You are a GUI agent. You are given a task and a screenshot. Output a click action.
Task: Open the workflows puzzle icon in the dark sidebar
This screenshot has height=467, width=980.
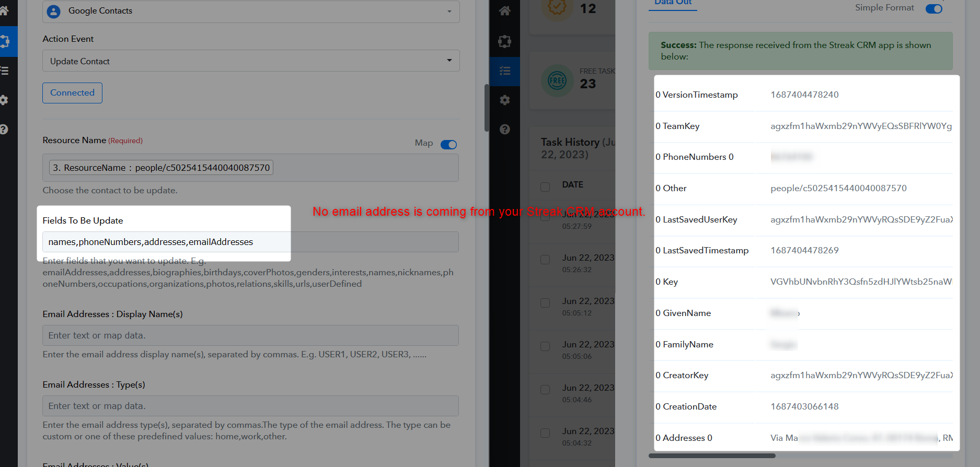504,41
